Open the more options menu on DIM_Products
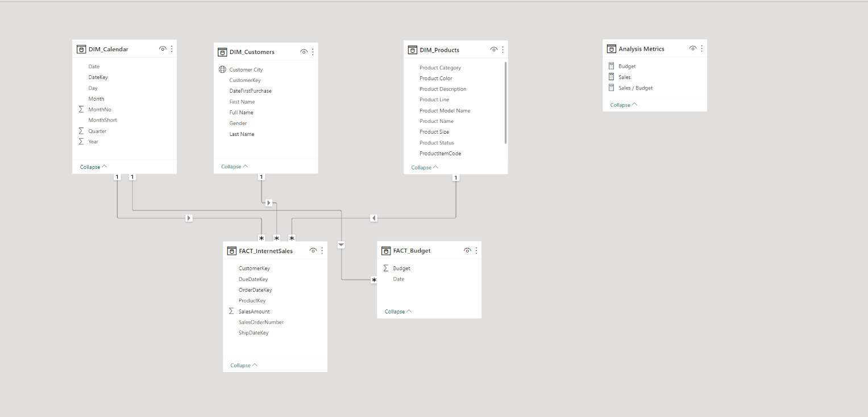 click(502, 49)
